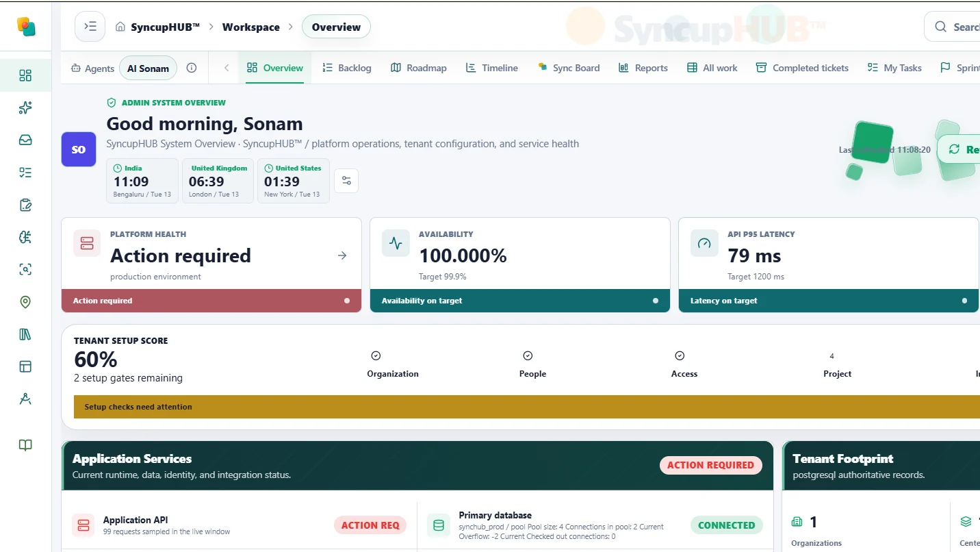Click the Search field in the top bar

(953, 27)
